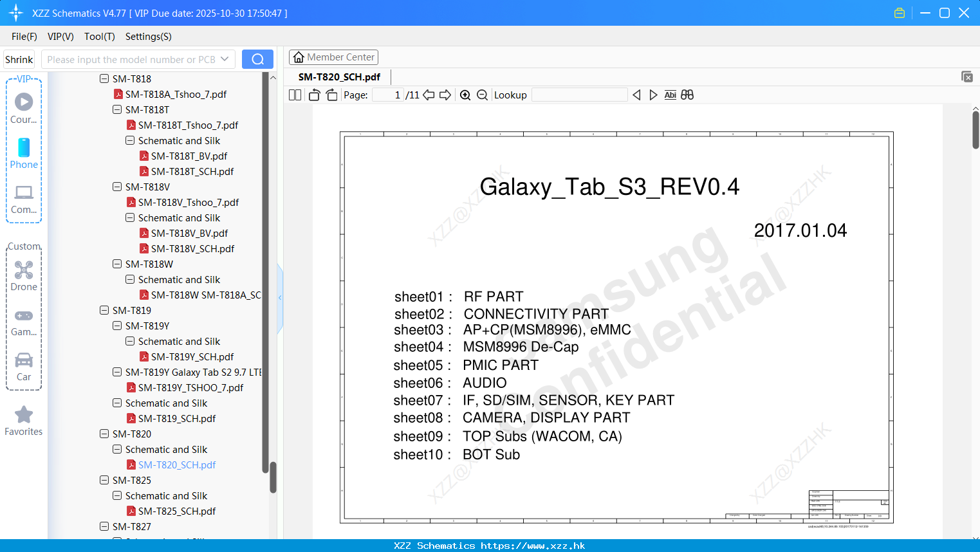Rotate page clockwise icon
Image resolution: width=980 pixels, height=552 pixels.
[331, 95]
